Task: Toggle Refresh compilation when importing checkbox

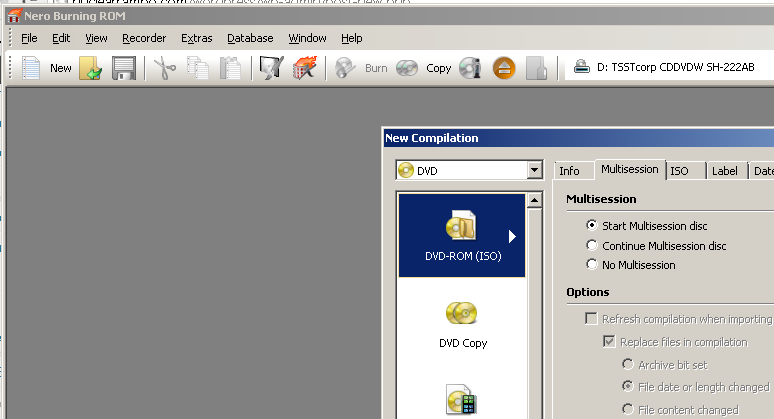Action: click(x=591, y=318)
